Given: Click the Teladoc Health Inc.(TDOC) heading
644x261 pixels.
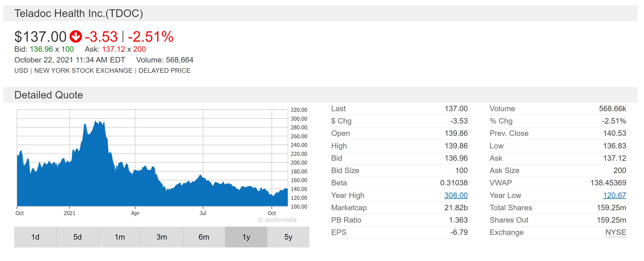Looking at the screenshot, I should click(x=79, y=14).
